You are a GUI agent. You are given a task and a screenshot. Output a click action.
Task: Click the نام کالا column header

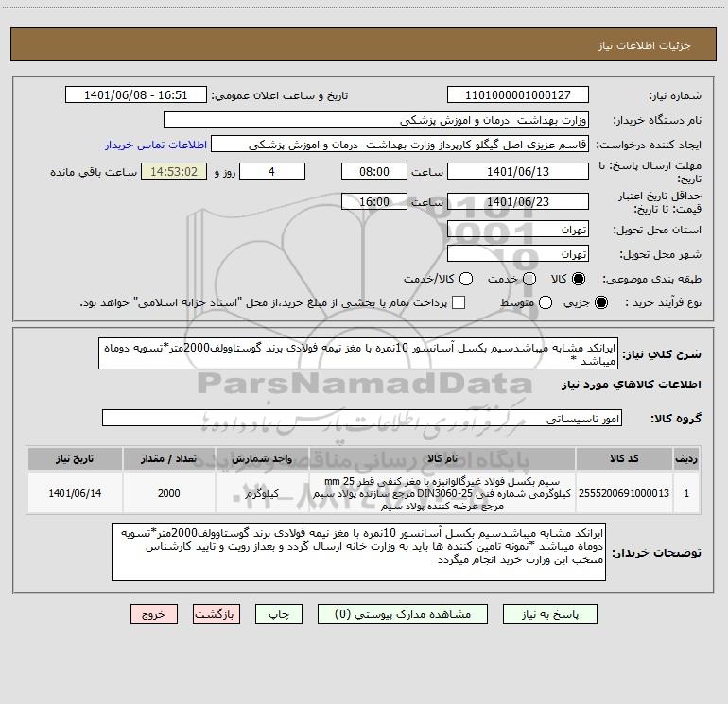point(442,458)
